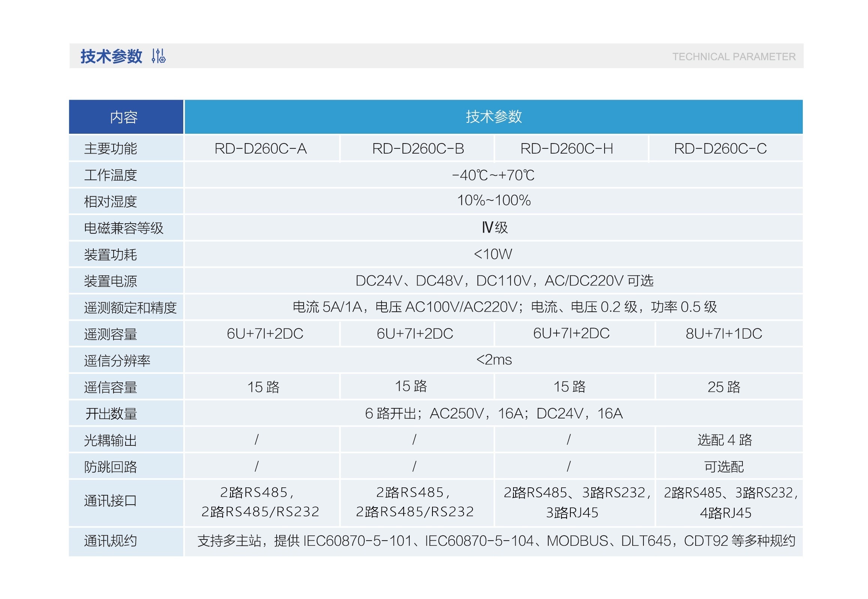The height and width of the screenshot is (599, 868).
Task: Select the 装置电源 row label
Action: [111, 281]
